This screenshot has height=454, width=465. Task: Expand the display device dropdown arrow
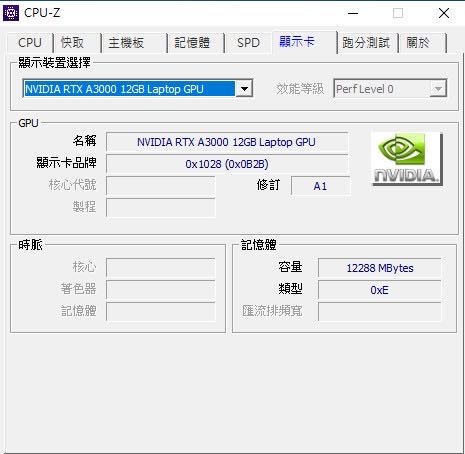coord(244,89)
